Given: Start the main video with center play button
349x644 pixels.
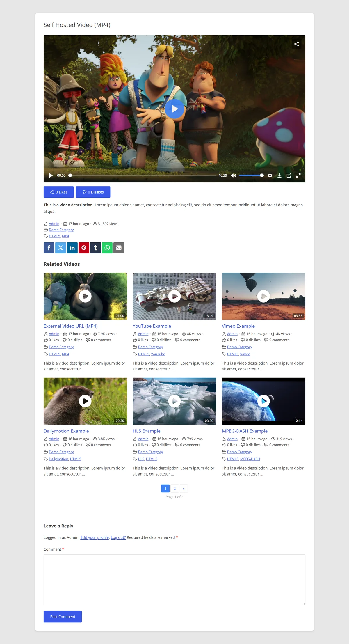Looking at the screenshot, I should tap(174, 109).
